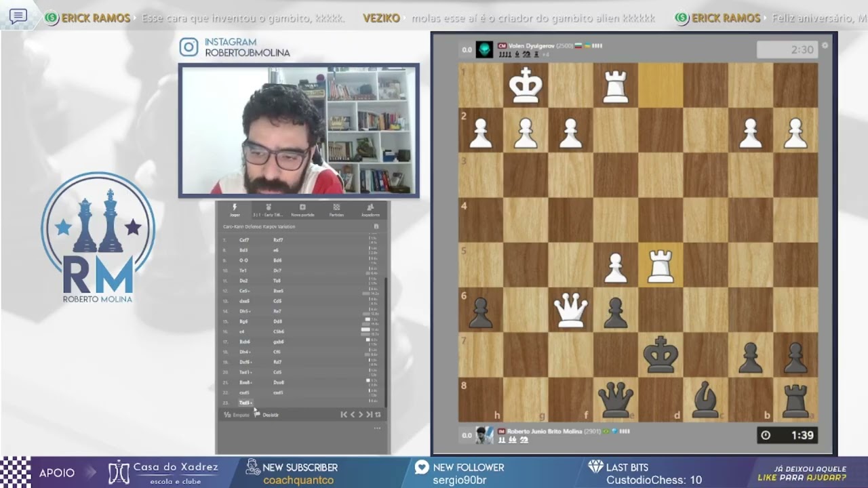Select the white pawn on g2

pyautogui.click(x=526, y=132)
